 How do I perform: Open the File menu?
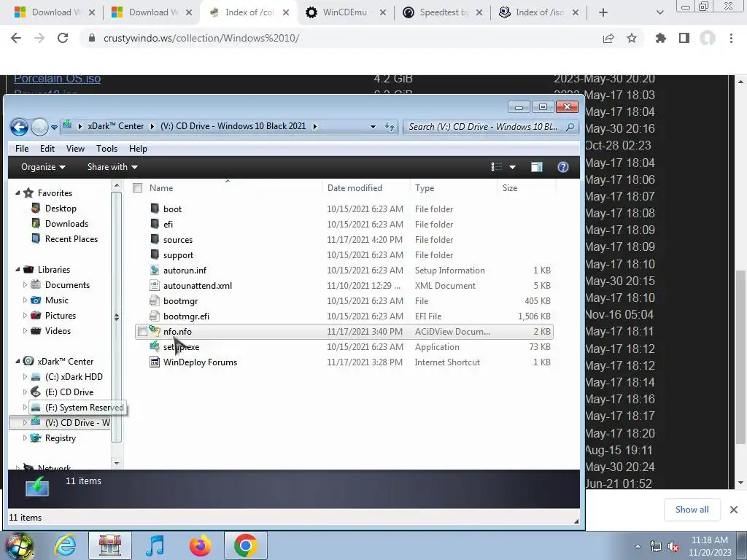(22, 149)
